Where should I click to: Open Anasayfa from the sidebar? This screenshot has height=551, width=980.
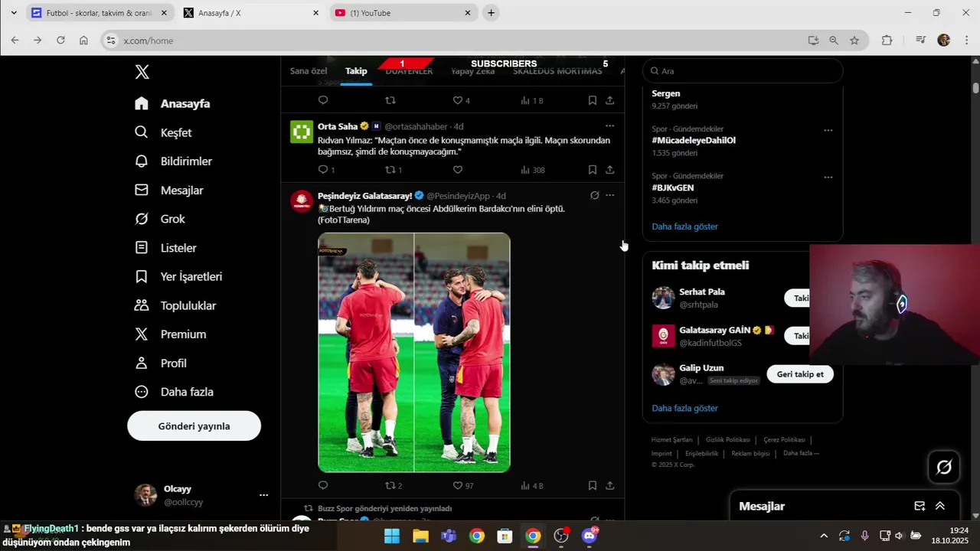pos(172,103)
